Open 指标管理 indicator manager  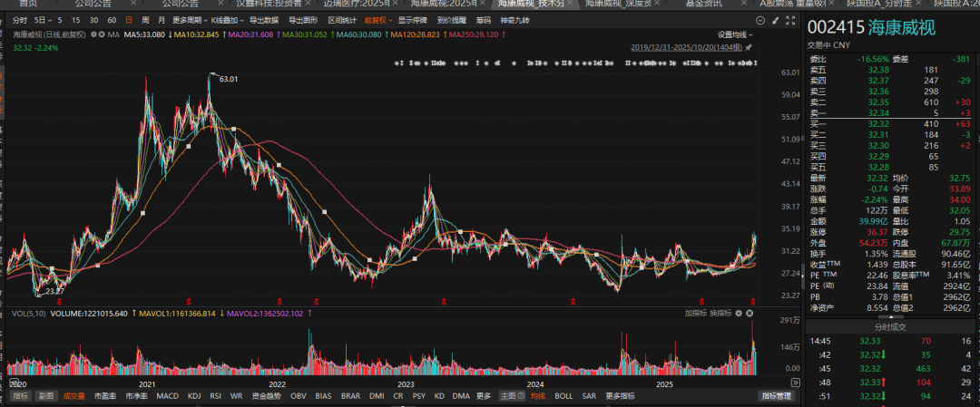point(777,396)
